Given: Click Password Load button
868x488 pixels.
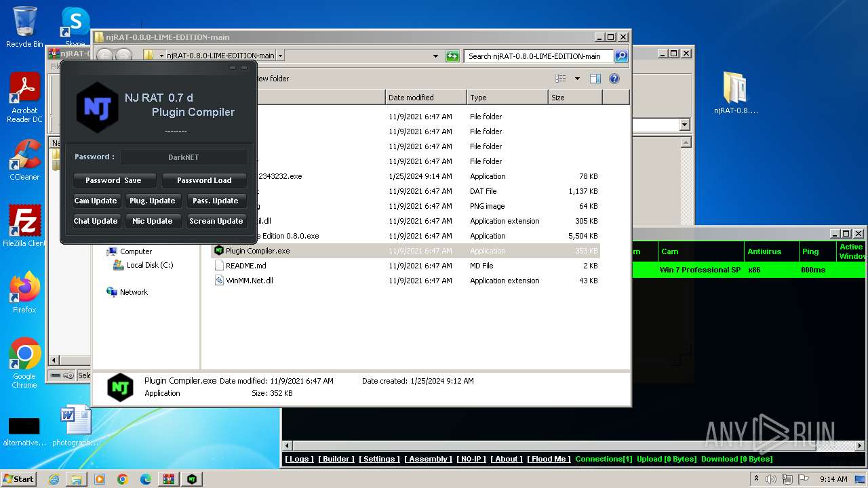Looking at the screenshot, I should 204,180.
